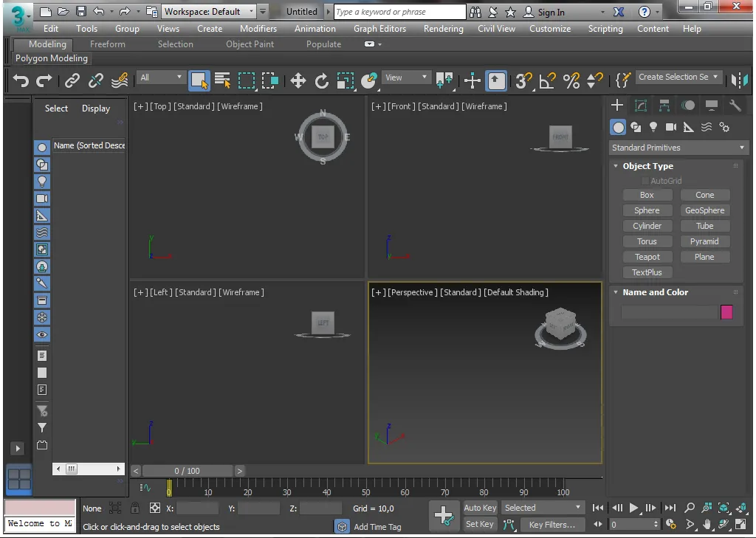Switch to the Motion panel tab

click(688, 106)
